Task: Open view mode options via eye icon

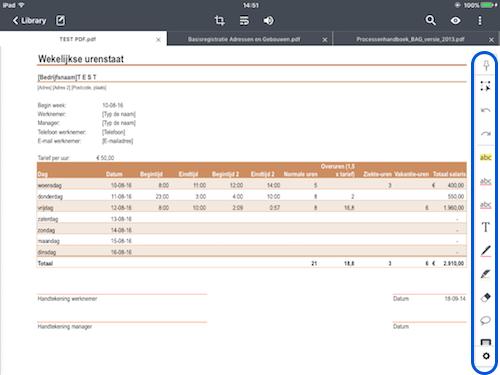Action: [x=455, y=21]
